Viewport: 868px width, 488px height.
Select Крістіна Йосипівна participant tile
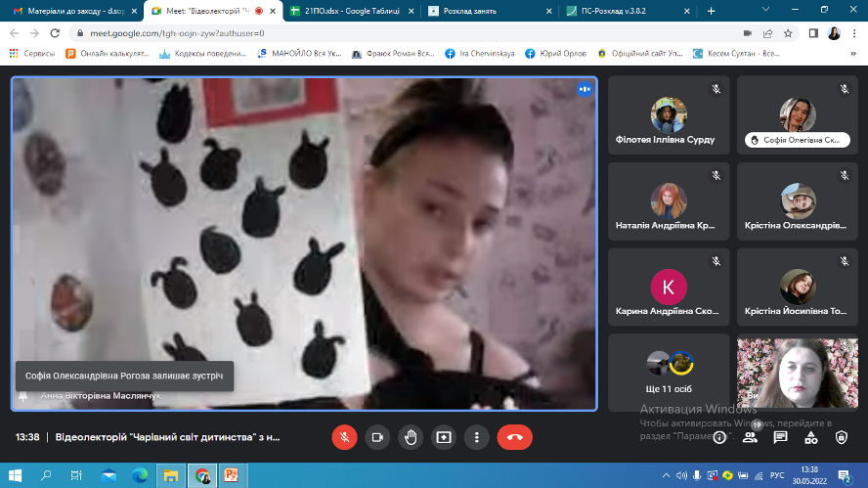coord(798,287)
